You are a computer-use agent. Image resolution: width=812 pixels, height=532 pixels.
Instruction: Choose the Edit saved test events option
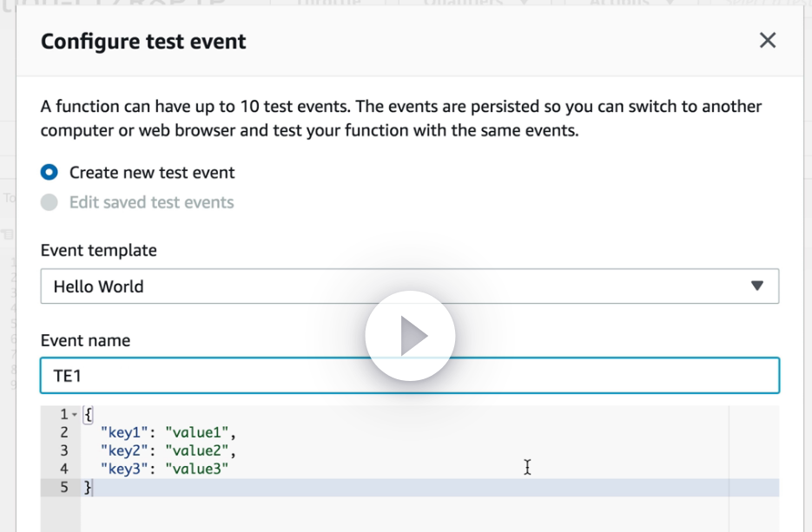(50, 202)
